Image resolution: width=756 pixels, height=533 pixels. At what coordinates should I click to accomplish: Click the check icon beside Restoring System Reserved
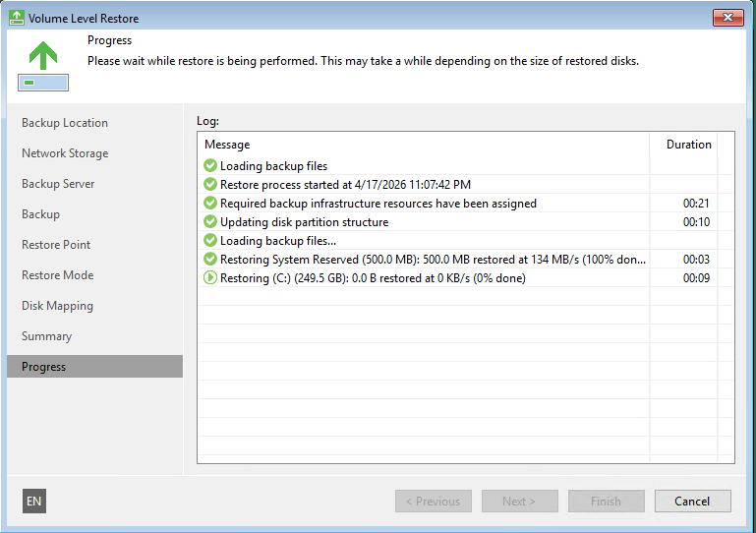pyautogui.click(x=210, y=259)
